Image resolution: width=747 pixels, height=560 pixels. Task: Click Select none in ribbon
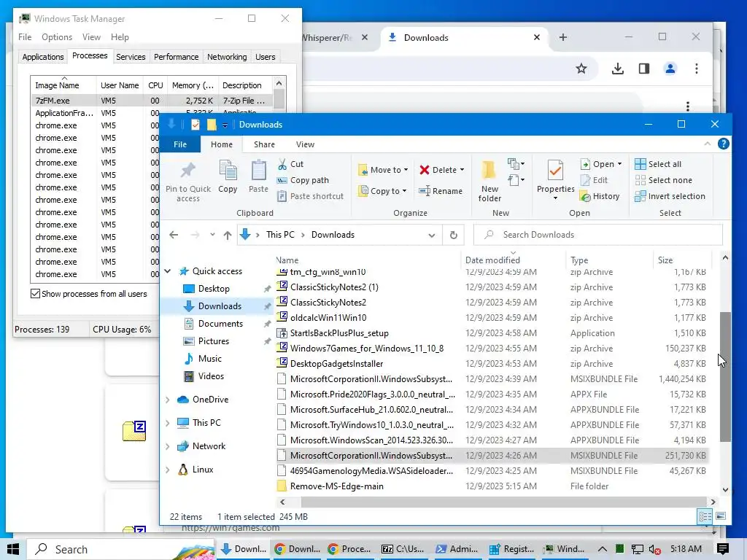coord(664,180)
